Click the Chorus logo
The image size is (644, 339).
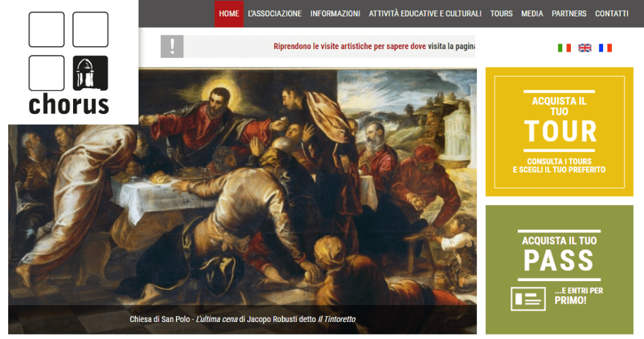[69, 62]
